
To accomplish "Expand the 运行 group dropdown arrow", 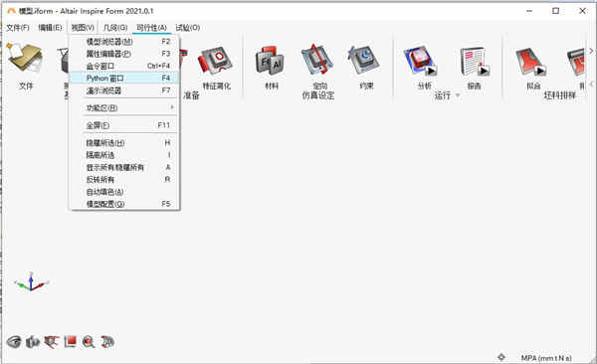I will (x=458, y=95).
